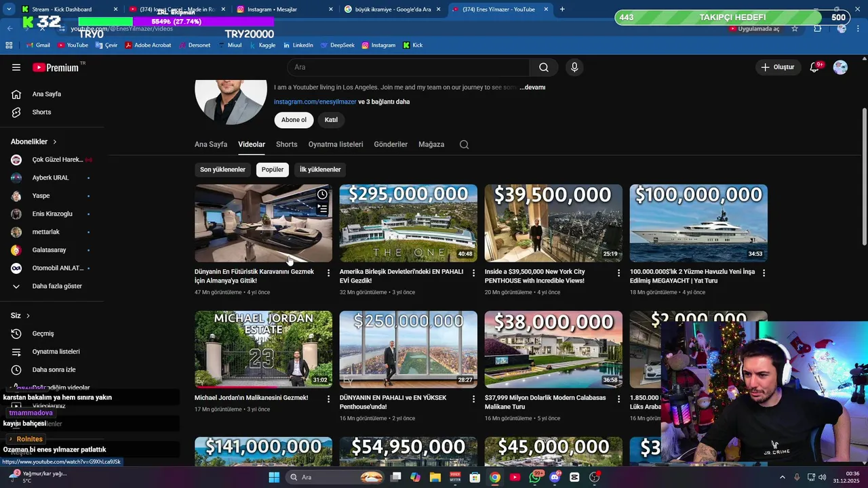Switch to channel Shorts tab

tap(286, 144)
